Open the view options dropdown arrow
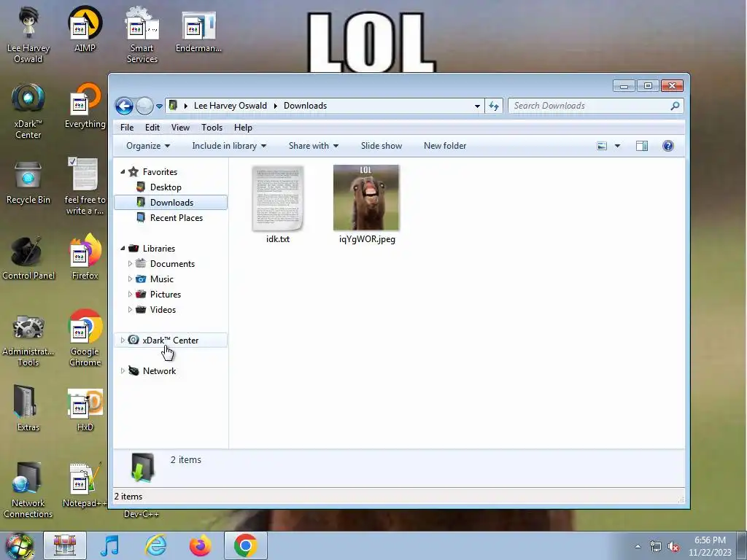Image resolution: width=747 pixels, height=560 pixels. [617, 146]
